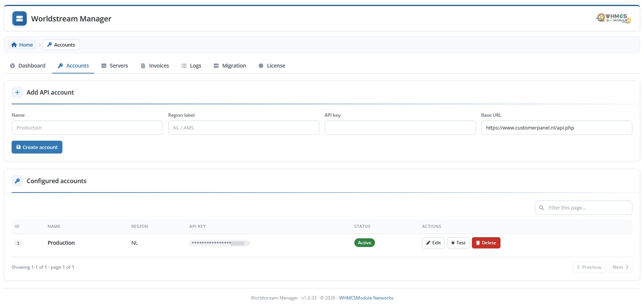Click the Add API account heading
This screenshot has height=304, width=644.
50,92
